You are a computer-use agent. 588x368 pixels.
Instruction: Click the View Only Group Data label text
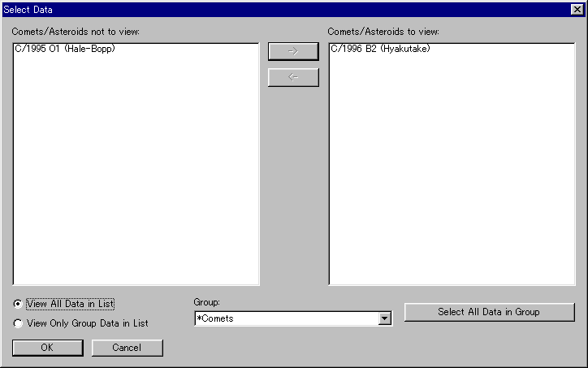88,323
